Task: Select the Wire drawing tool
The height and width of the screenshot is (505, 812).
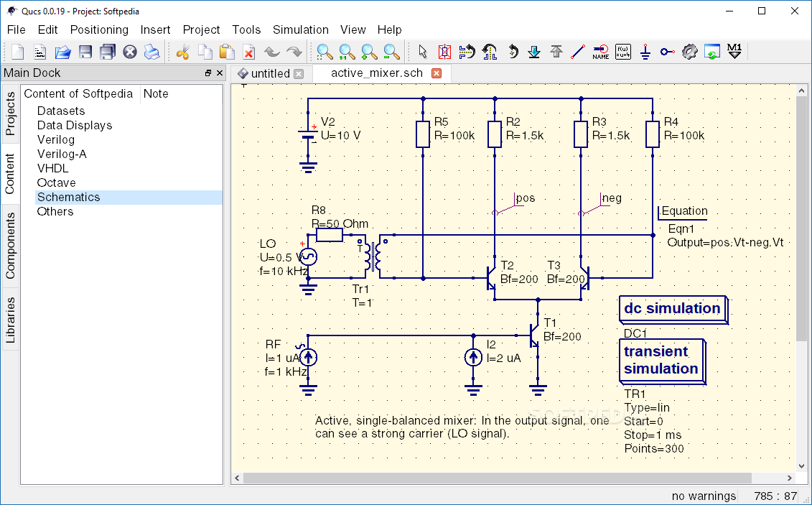Action: pyautogui.click(x=578, y=52)
